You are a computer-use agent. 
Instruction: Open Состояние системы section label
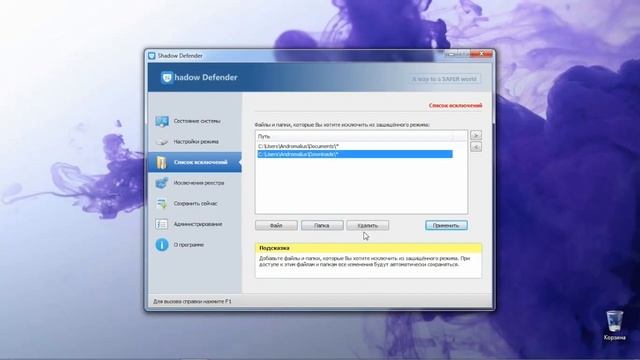197,121
